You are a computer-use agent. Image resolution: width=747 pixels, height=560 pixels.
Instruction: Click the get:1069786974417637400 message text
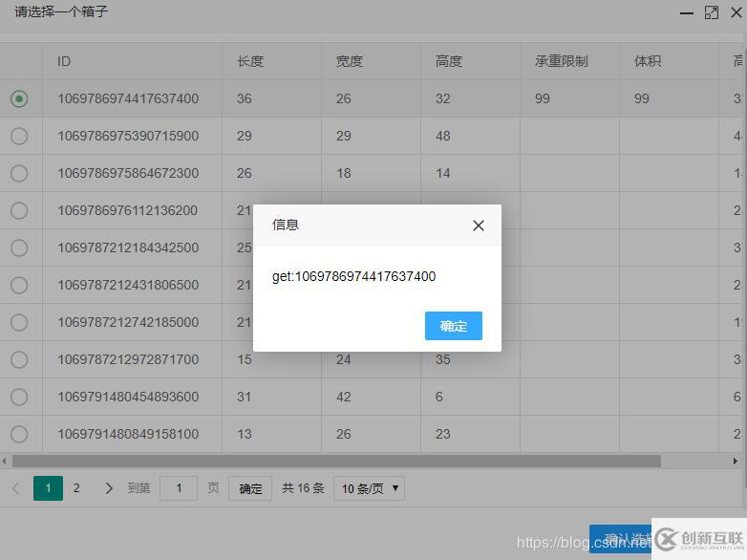pyautogui.click(x=353, y=276)
